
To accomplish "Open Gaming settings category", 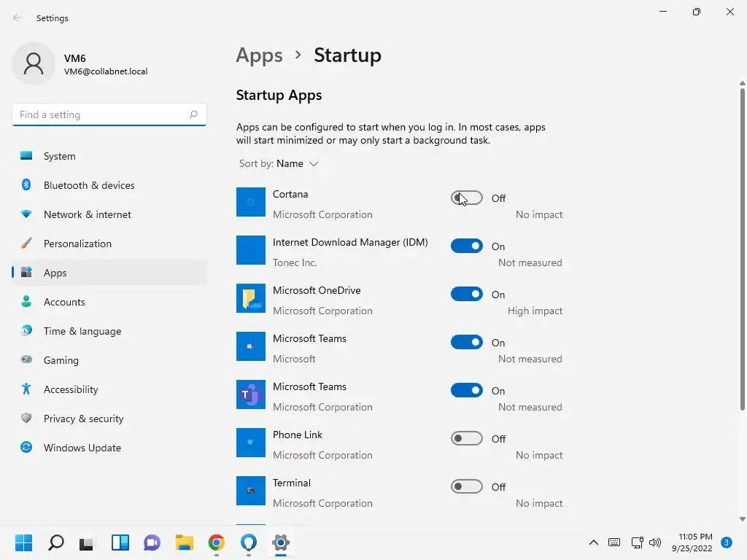I will (109, 360).
